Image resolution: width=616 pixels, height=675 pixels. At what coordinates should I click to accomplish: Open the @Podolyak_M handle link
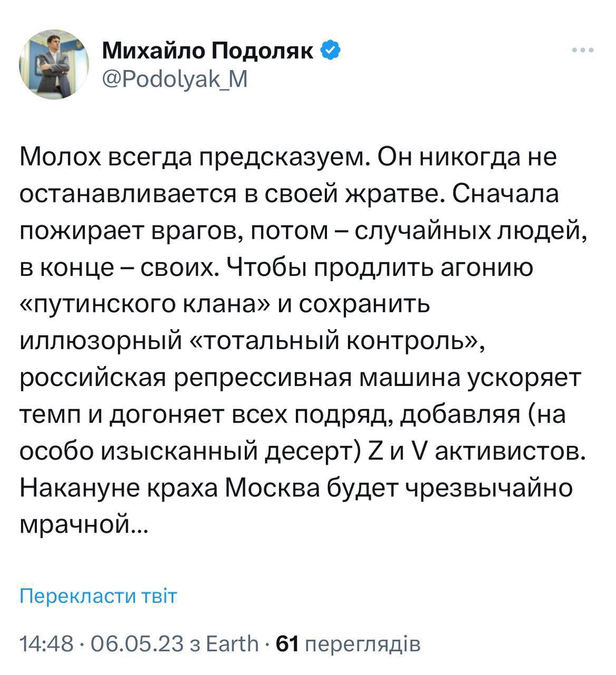[x=174, y=79]
